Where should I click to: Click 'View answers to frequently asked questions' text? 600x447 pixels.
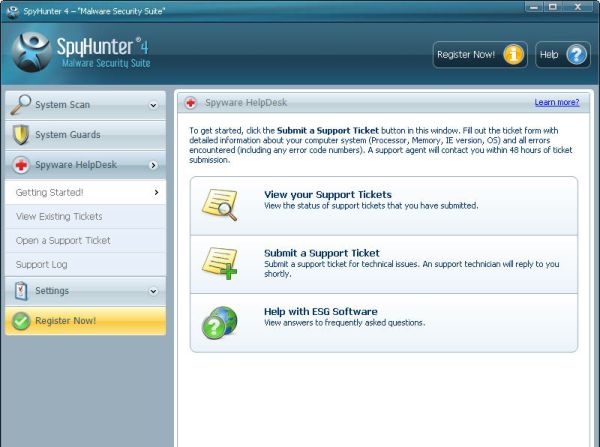tap(344, 323)
